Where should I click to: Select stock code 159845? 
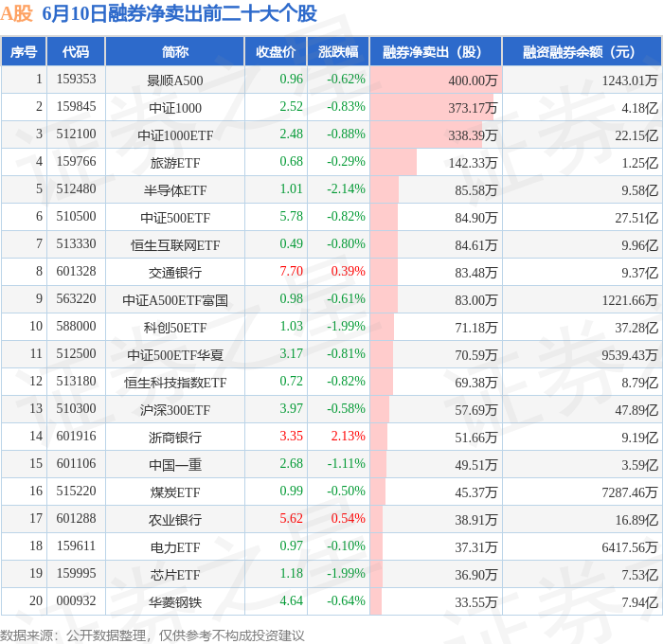(76, 107)
